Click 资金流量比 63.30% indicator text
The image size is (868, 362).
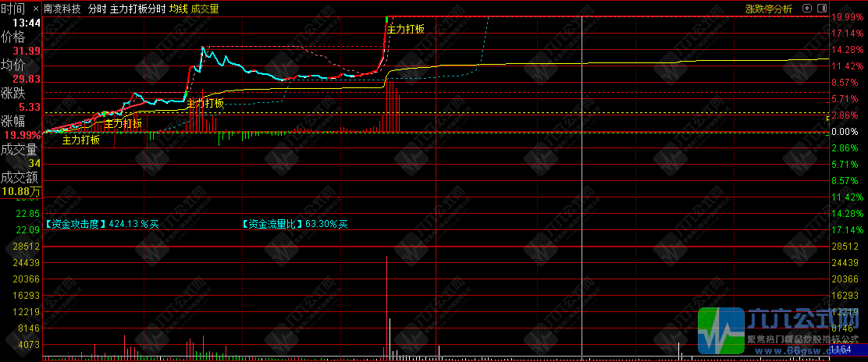pos(294,224)
